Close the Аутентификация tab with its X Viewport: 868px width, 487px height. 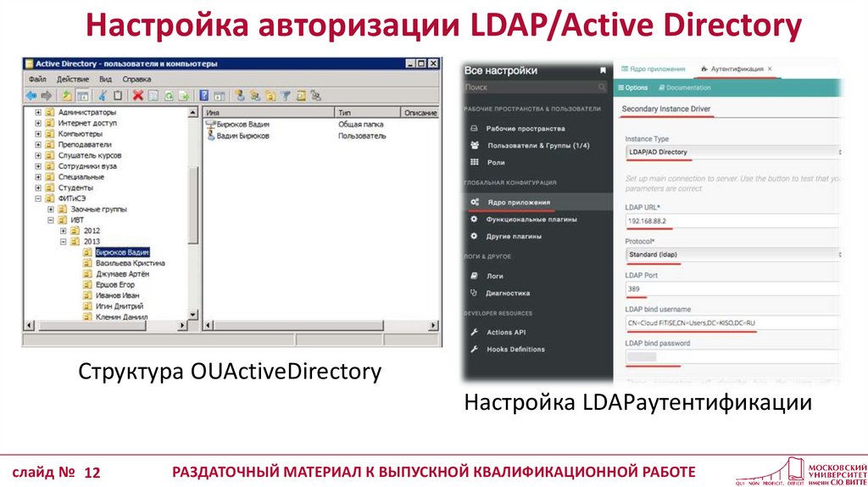click(x=770, y=69)
